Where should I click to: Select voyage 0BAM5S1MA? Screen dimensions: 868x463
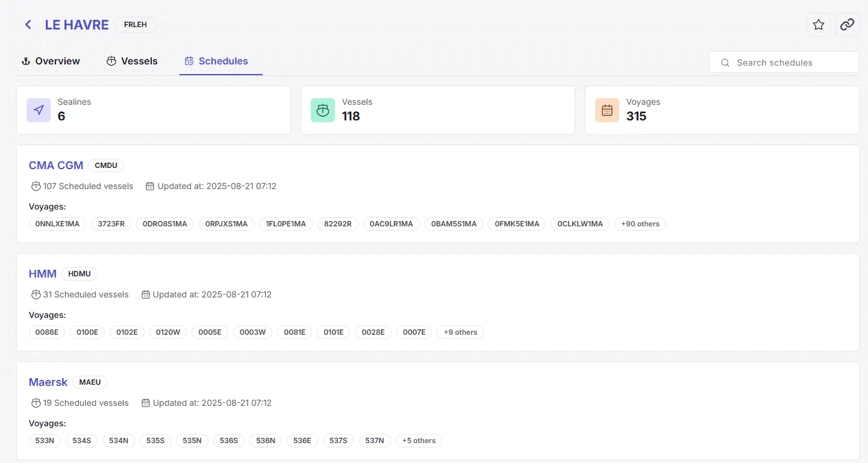454,224
